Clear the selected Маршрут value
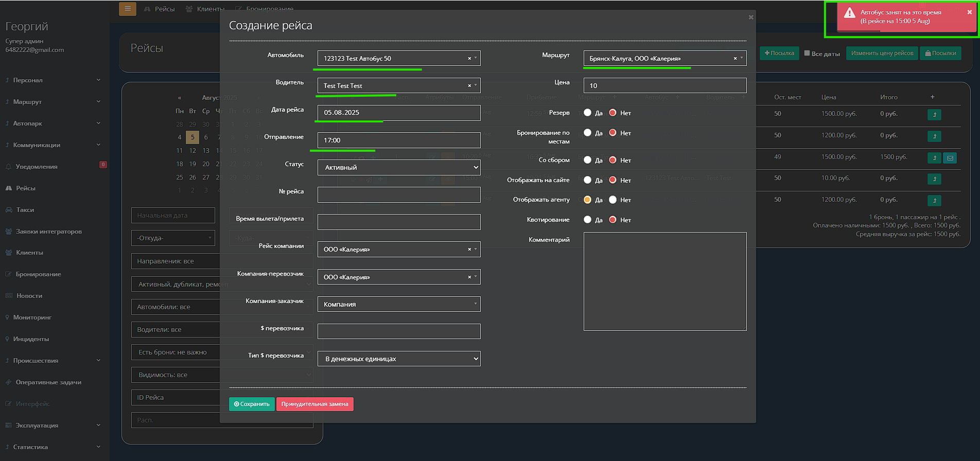Image resolution: width=980 pixels, height=461 pixels. pos(735,59)
